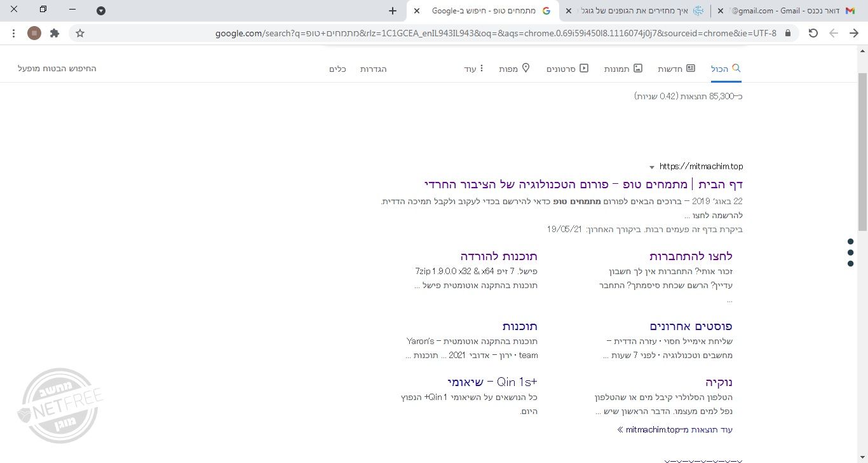
Task: Open the נוקיה sitelink
Action: pos(719,382)
